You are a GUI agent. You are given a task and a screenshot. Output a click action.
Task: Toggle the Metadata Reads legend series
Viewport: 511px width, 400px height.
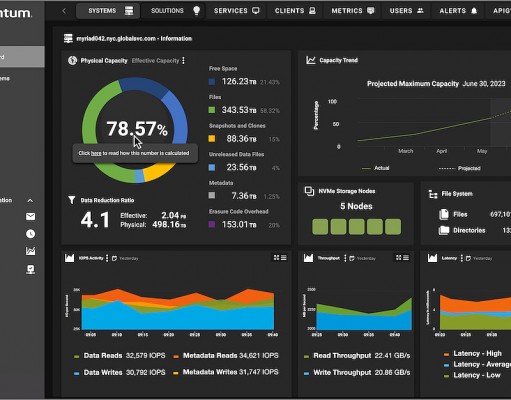click(x=226, y=356)
